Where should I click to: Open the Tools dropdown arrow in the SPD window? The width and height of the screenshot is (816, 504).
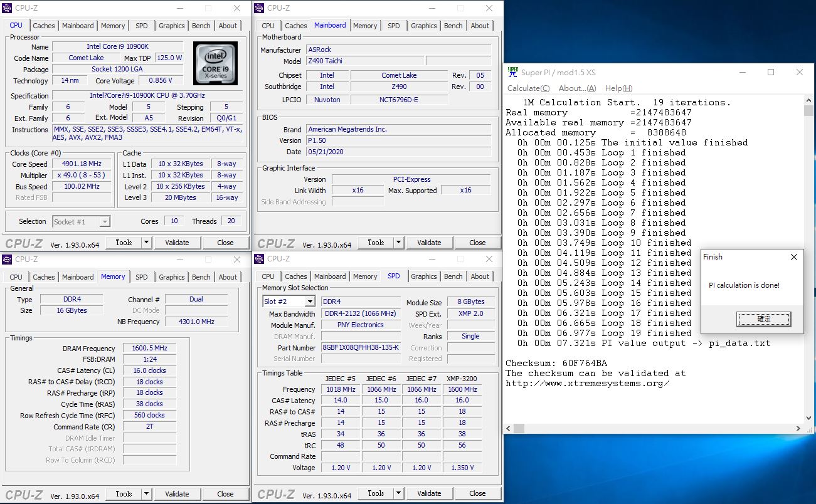(x=398, y=493)
